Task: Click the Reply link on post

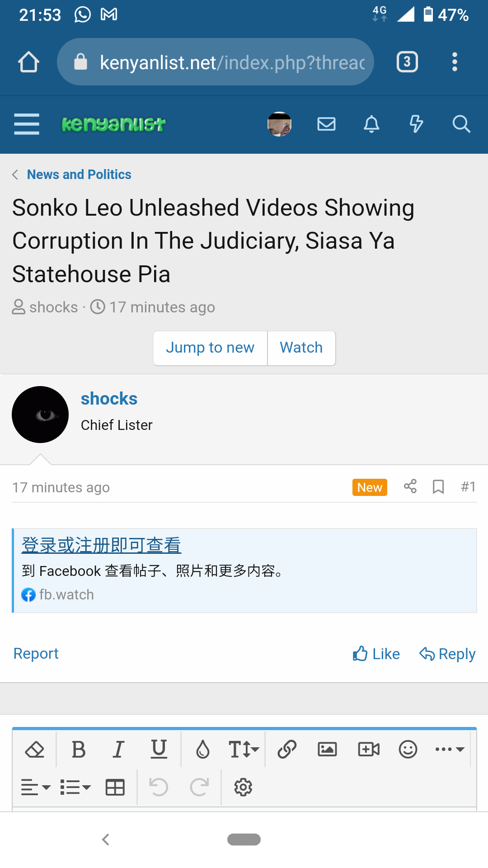Action: [447, 654]
